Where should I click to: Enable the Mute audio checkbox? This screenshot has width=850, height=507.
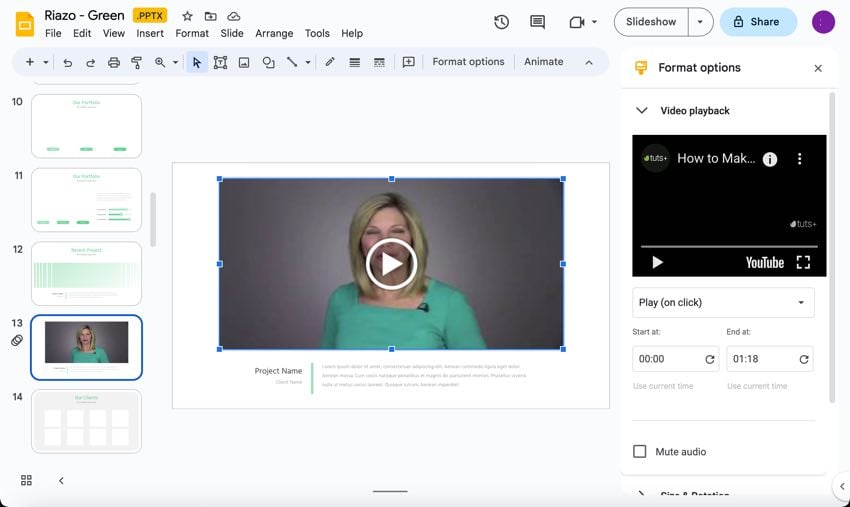pyautogui.click(x=640, y=452)
